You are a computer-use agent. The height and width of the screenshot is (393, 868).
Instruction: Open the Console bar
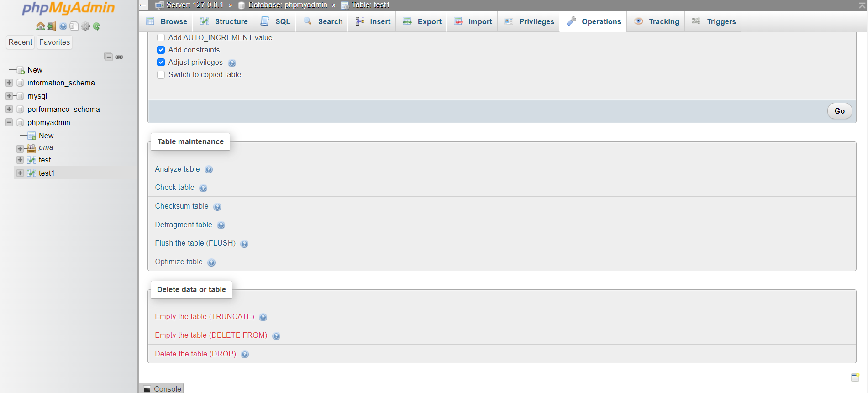(x=162, y=388)
